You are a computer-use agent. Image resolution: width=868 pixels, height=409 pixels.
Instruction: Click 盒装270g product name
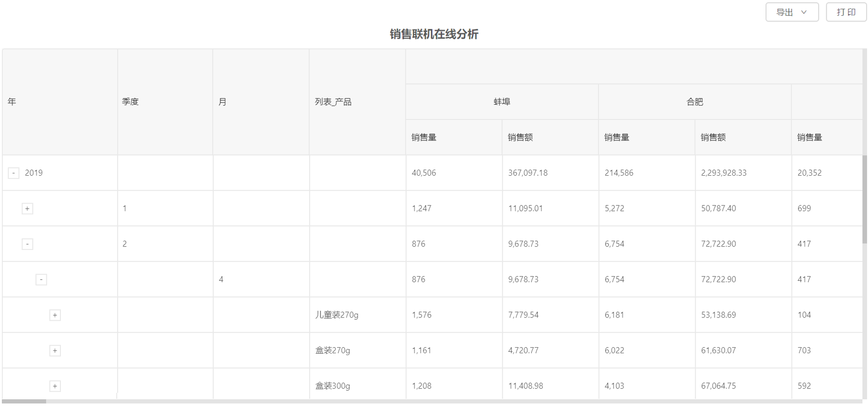point(333,351)
